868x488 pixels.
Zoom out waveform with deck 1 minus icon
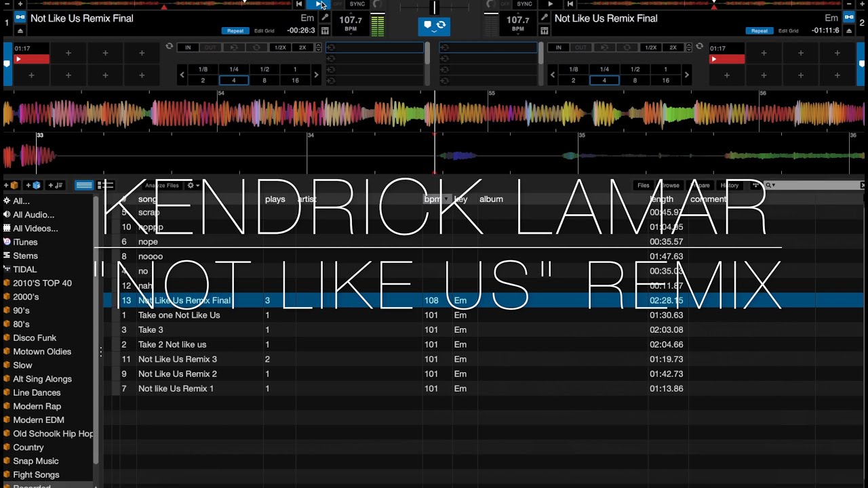pyautogui.click(x=7, y=4)
